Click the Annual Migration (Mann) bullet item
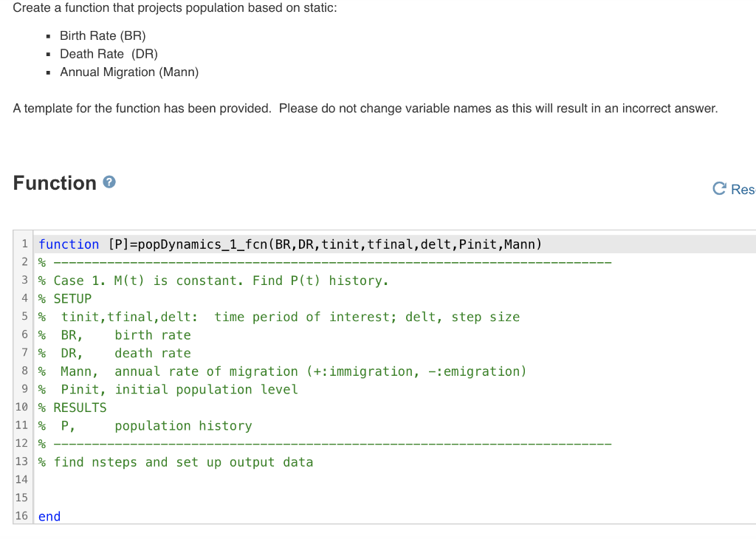The height and width of the screenshot is (539, 756). point(128,72)
